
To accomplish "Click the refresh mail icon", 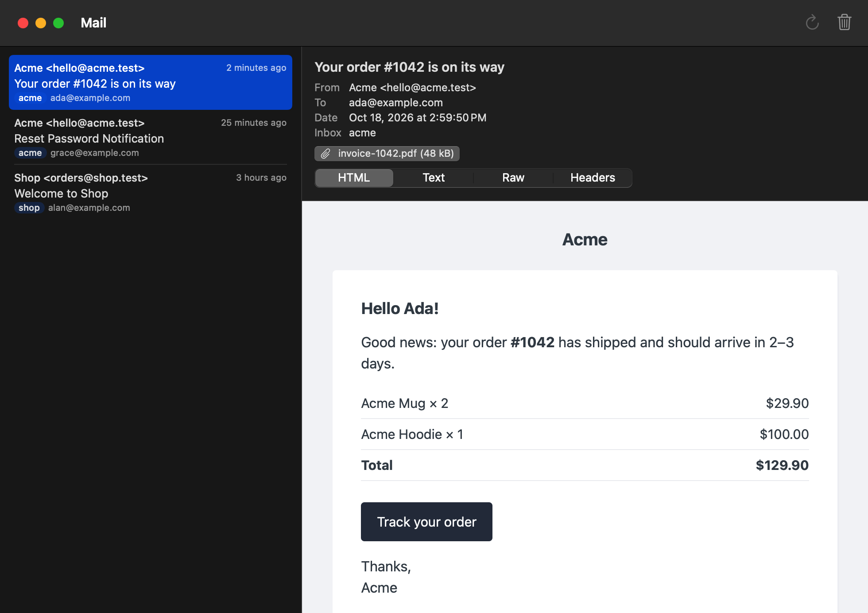I will click(812, 23).
